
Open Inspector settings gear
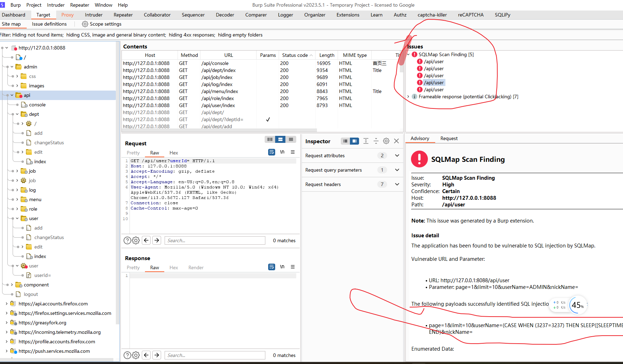[x=386, y=141]
